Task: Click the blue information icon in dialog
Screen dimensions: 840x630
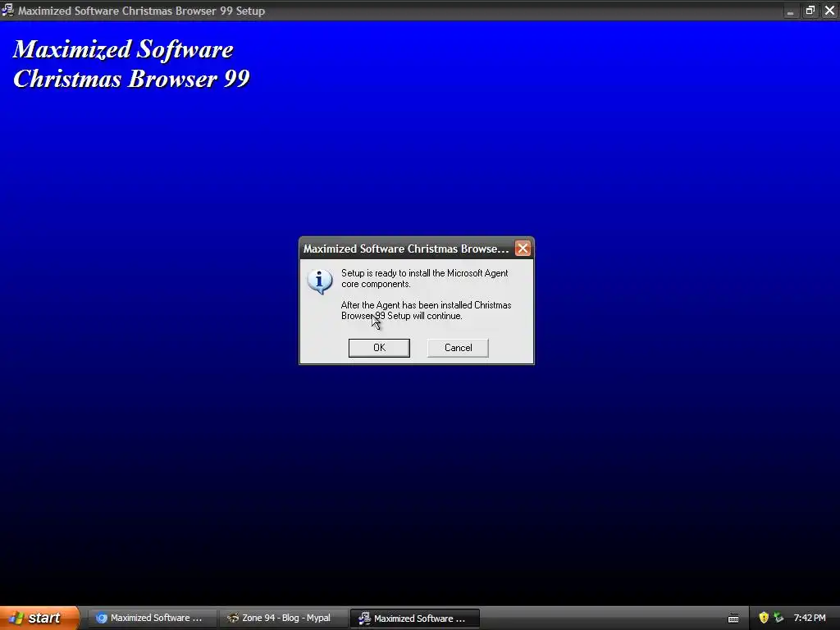Action: coord(319,281)
